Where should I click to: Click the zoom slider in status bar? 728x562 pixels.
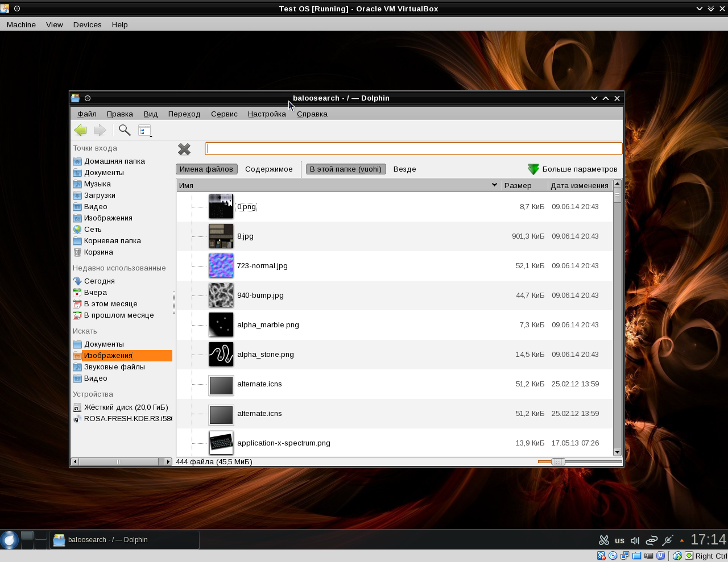(x=558, y=462)
